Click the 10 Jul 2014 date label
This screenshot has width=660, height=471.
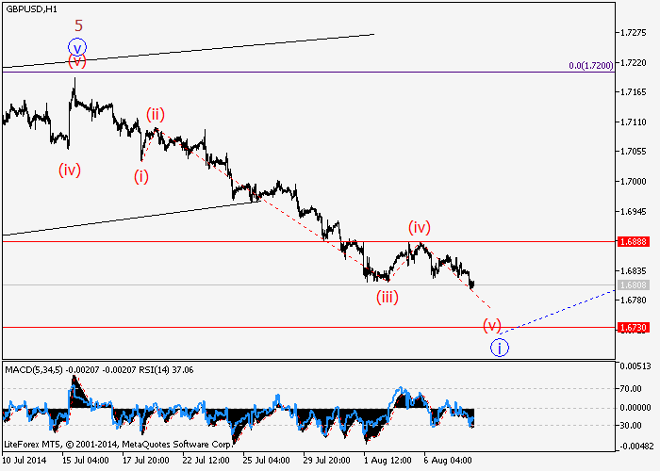point(24,460)
